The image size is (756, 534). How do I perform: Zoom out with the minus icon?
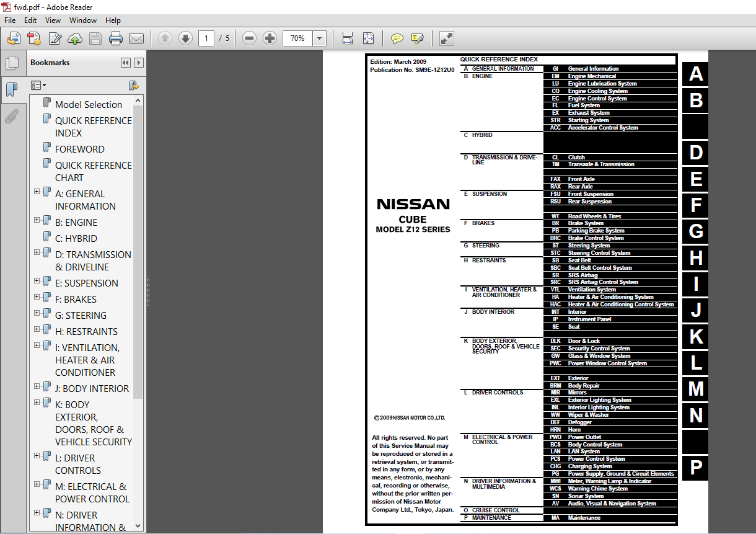(249, 38)
